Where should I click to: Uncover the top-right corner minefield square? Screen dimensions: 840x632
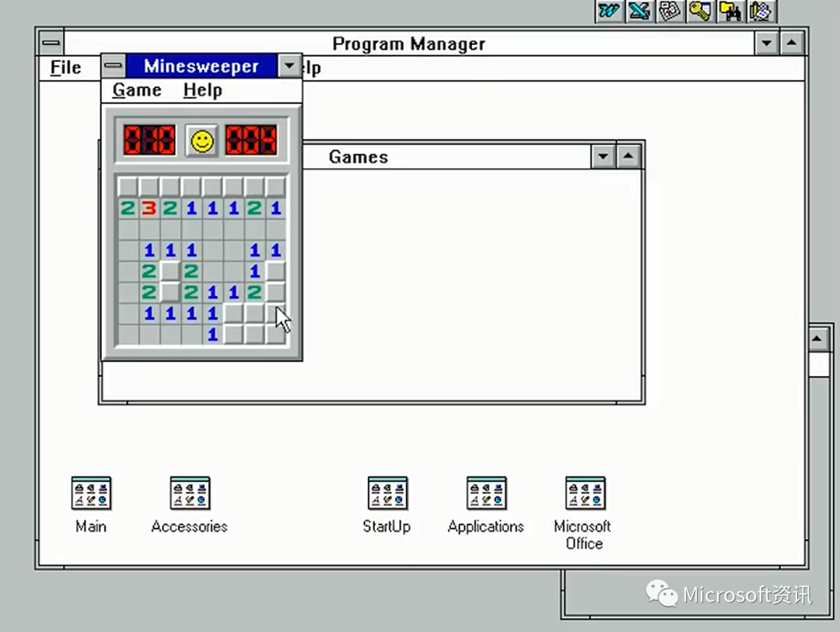pos(275,187)
